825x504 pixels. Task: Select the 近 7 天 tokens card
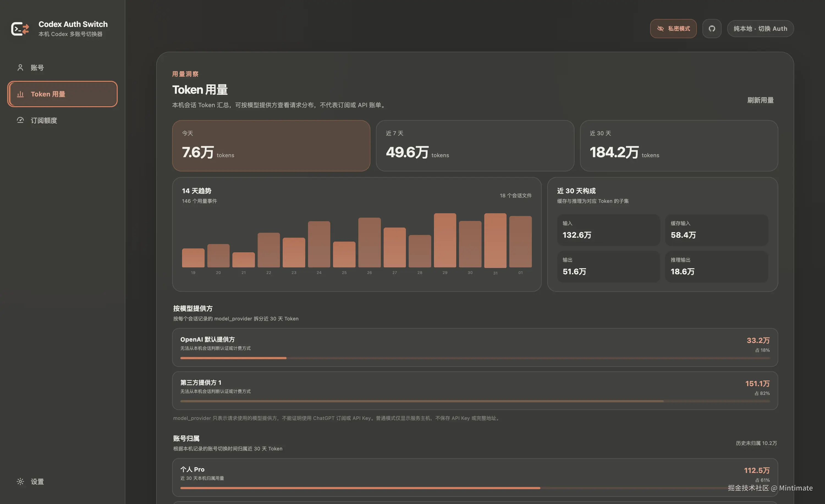(x=475, y=146)
